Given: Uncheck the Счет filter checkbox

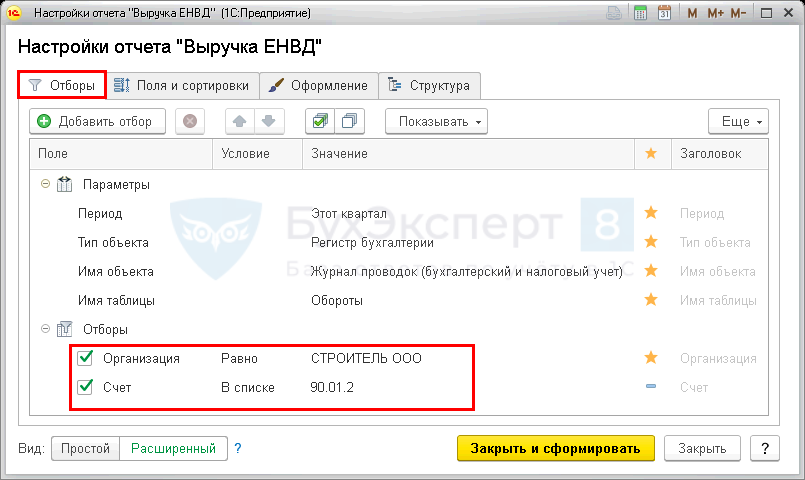Looking at the screenshot, I should [85, 387].
